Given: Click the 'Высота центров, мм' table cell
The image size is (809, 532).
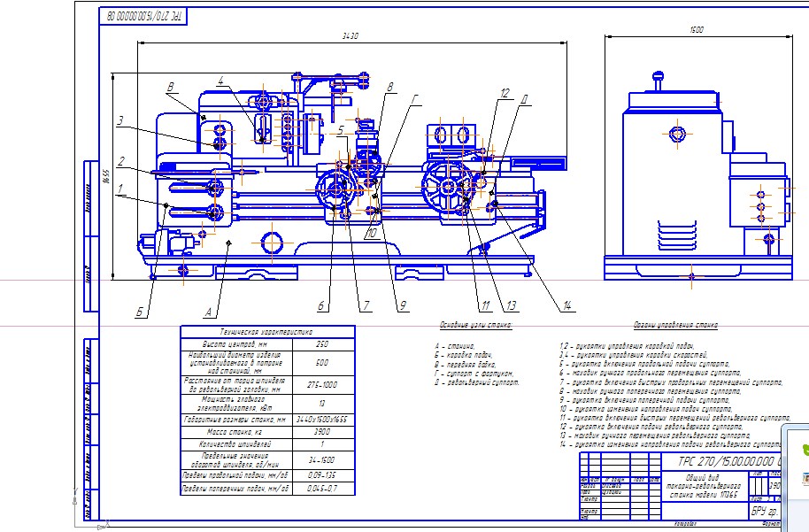Looking at the screenshot, I should click(236, 344).
